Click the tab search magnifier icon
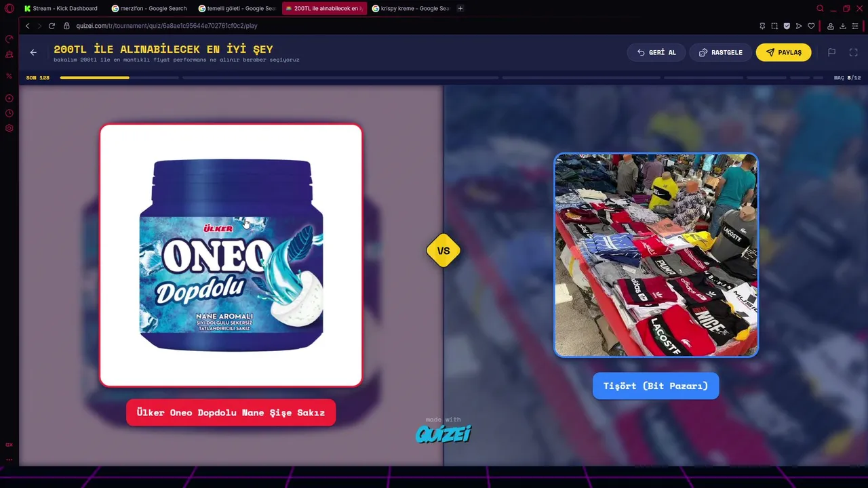The image size is (868, 488). pyautogui.click(x=820, y=9)
